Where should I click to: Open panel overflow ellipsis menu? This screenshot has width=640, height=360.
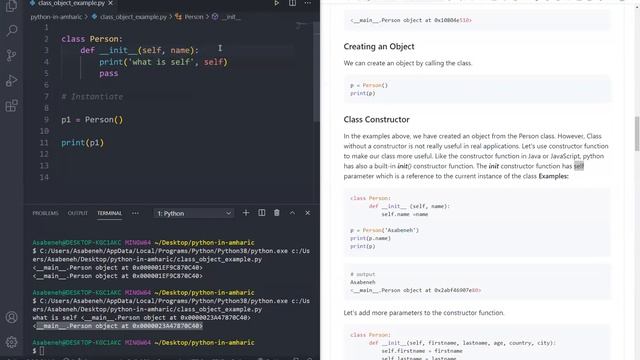tap(135, 213)
